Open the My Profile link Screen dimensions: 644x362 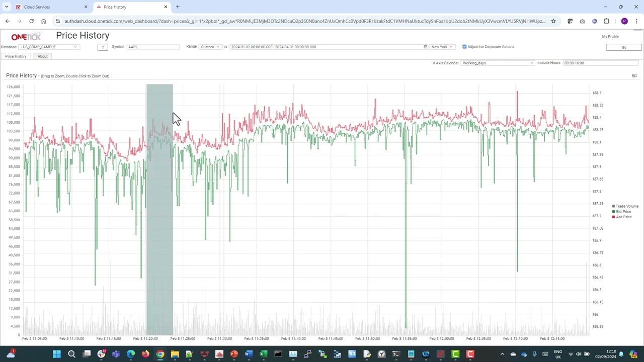tap(610, 37)
